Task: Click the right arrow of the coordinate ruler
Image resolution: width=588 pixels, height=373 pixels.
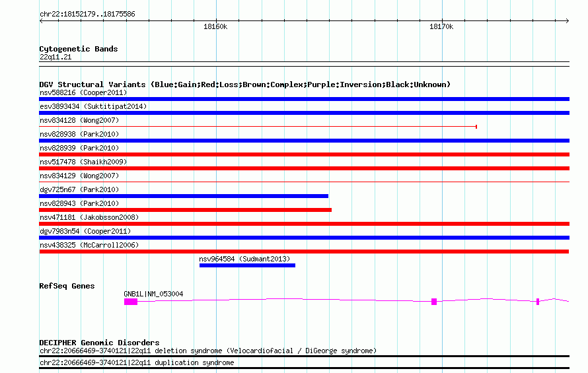Action: tap(567, 20)
